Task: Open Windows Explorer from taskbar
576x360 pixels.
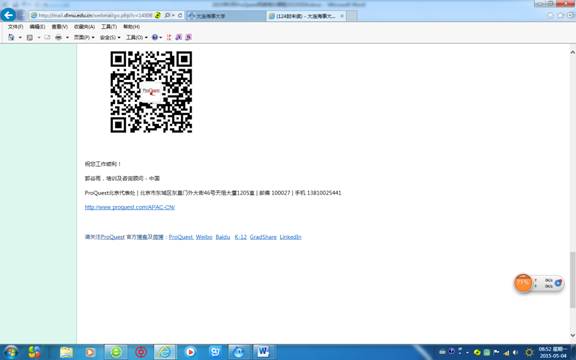Action: point(66,352)
